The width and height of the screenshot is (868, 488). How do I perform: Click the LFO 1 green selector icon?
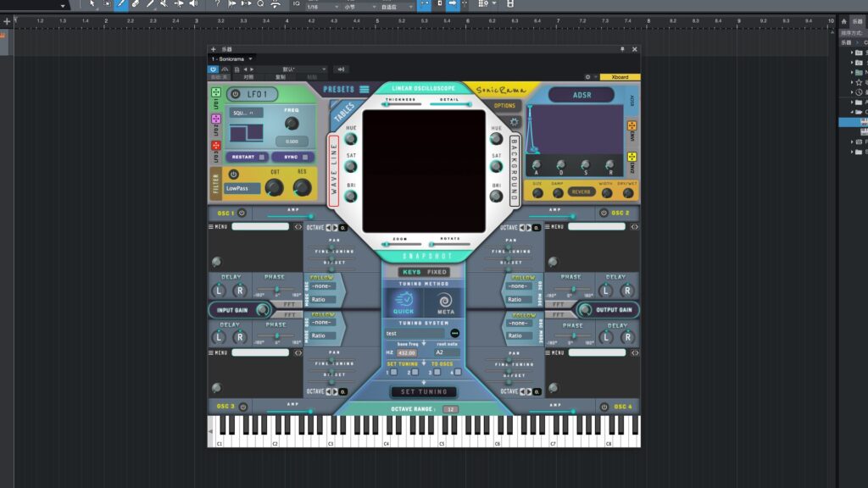[216, 92]
